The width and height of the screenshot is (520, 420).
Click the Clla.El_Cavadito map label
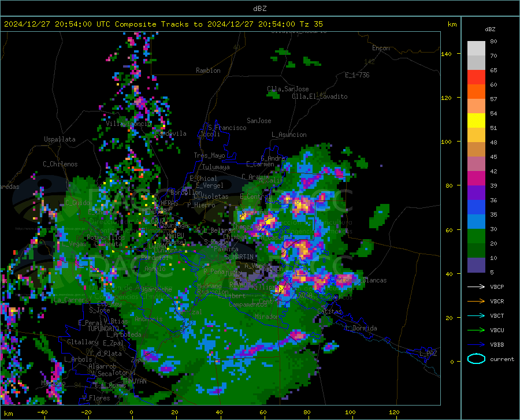pyautogui.click(x=320, y=96)
